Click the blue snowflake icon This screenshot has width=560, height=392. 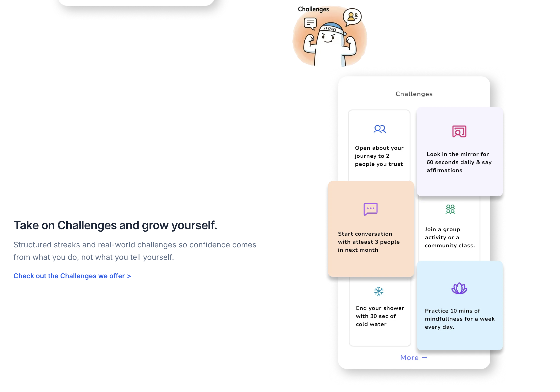(379, 291)
